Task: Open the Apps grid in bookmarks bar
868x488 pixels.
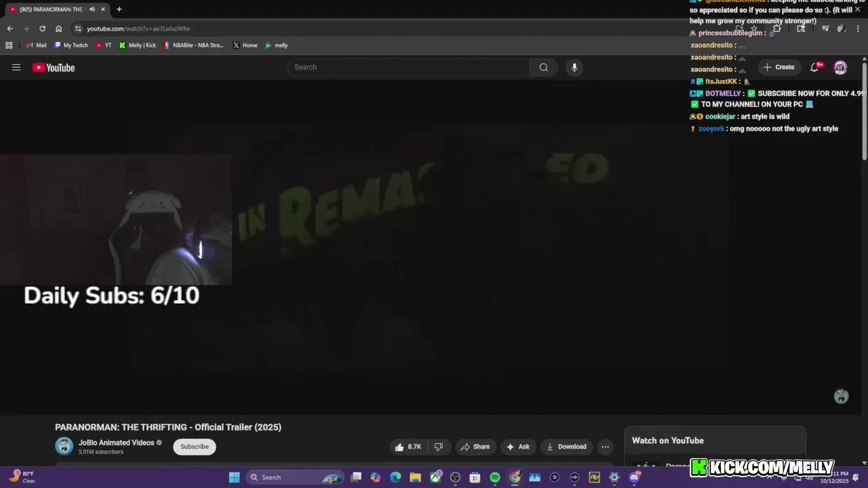Action: point(9,45)
